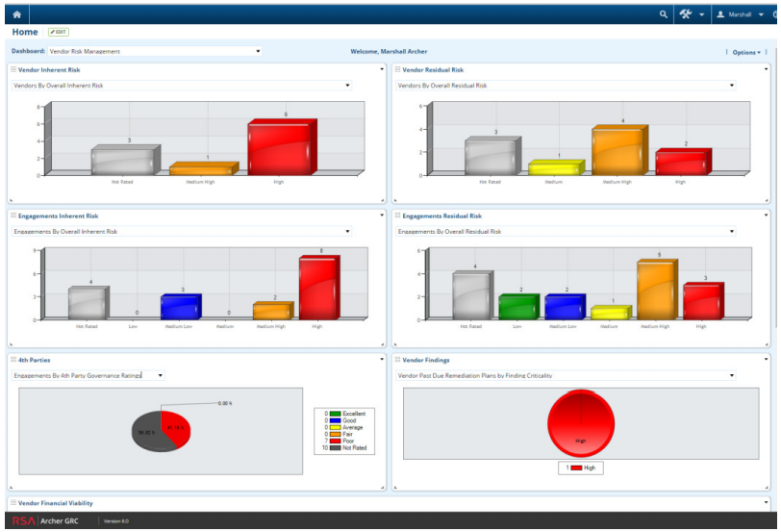
Task: Open Vendor Residual Risk panel menu arrow
Action: coord(766,69)
